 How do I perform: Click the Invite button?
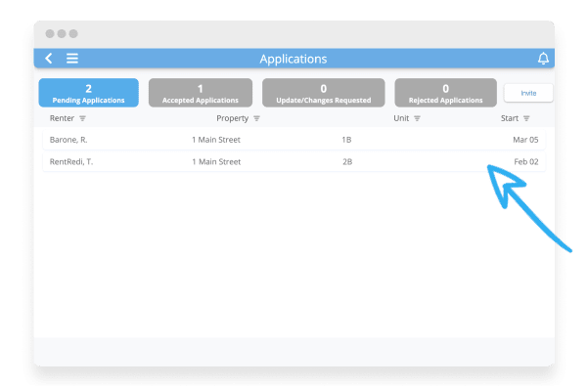[528, 93]
